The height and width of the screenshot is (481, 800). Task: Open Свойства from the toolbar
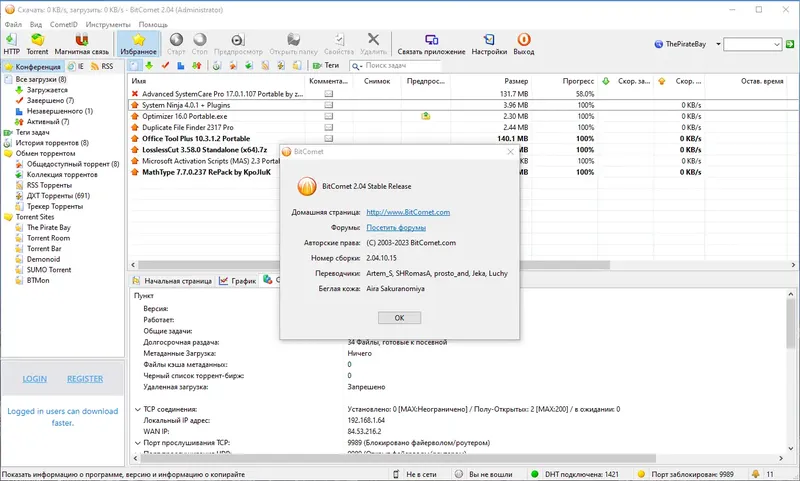339,44
